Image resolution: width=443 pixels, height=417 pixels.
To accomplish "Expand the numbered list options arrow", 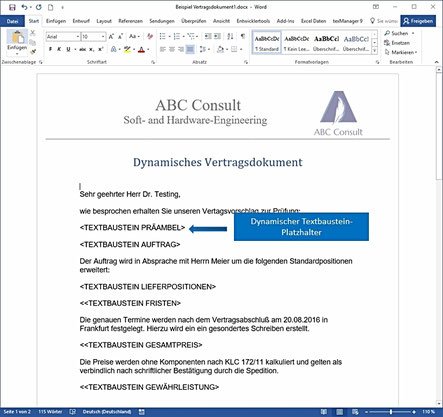I will coord(183,36).
